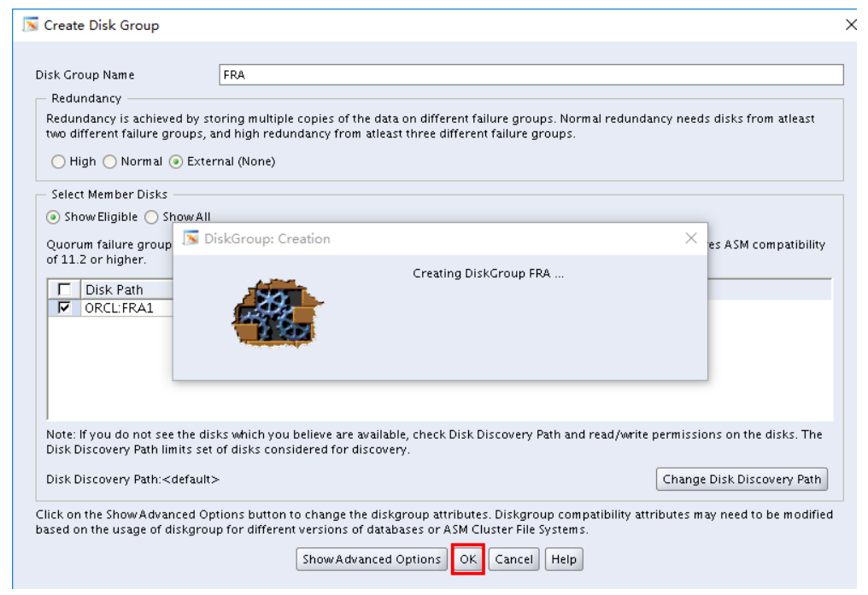Toggle the select-all checkbox in Disk Path header
The image size is (868, 595).
pyautogui.click(x=64, y=289)
